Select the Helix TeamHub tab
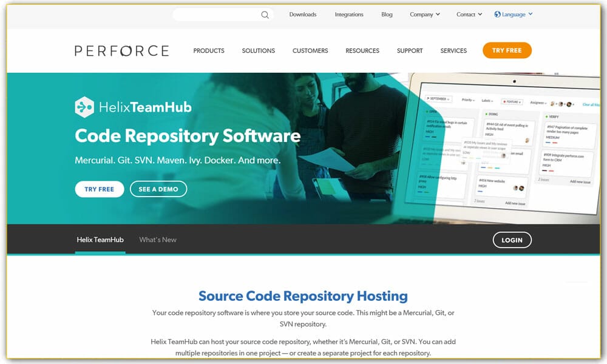607x364 pixels. [x=100, y=240]
